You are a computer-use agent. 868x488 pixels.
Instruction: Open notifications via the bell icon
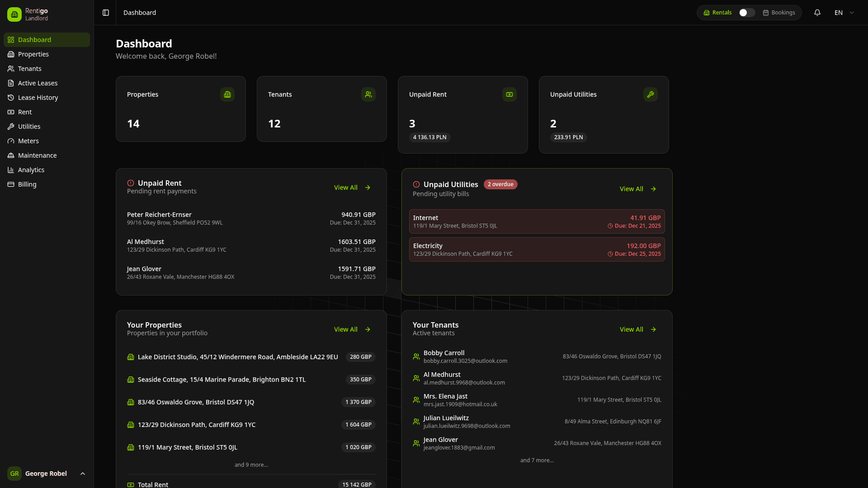(x=817, y=12)
